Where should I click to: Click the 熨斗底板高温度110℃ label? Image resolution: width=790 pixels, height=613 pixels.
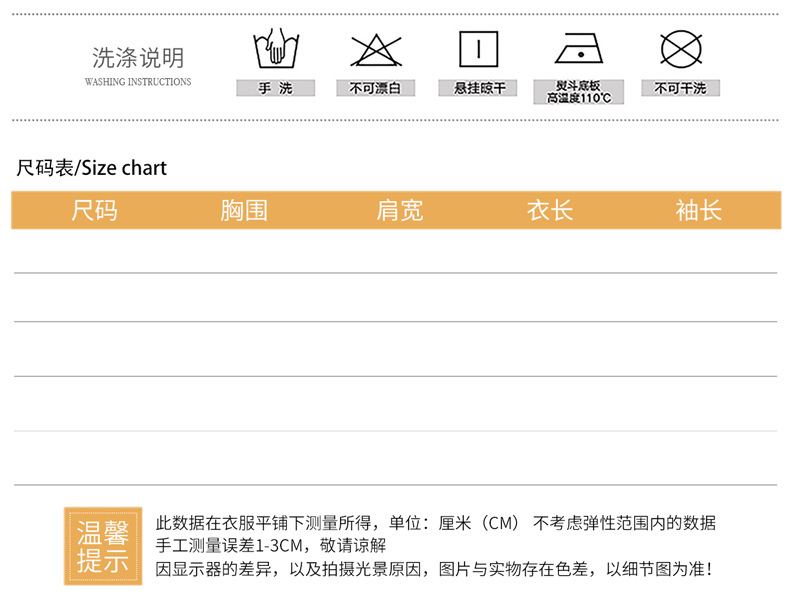(579, 92)
